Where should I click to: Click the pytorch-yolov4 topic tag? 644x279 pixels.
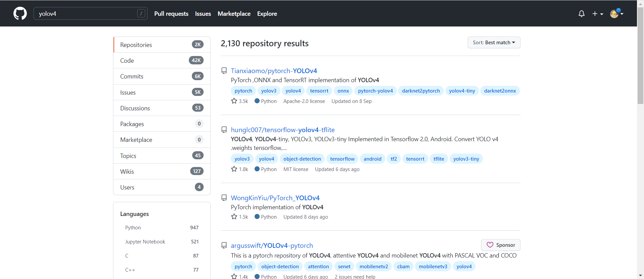(x=375, y=91)
